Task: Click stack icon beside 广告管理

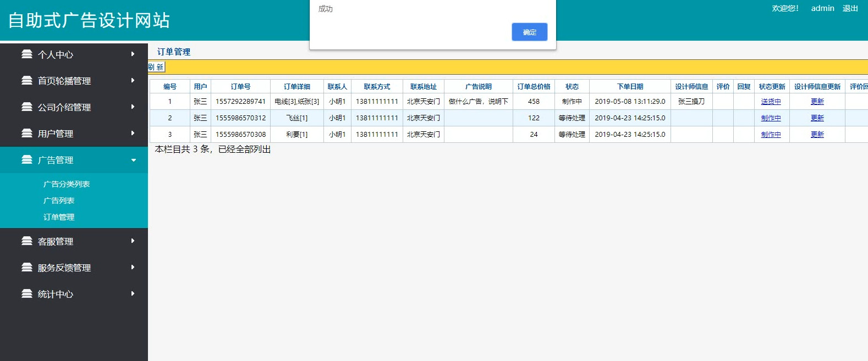Action: [26, 159]
